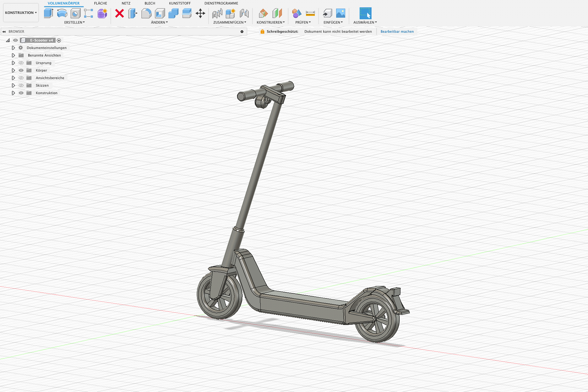Image resolution: width=588 pixels, height=392 pixels.
Task: Click the Bearbeitbar machen link
Action: 397,32
